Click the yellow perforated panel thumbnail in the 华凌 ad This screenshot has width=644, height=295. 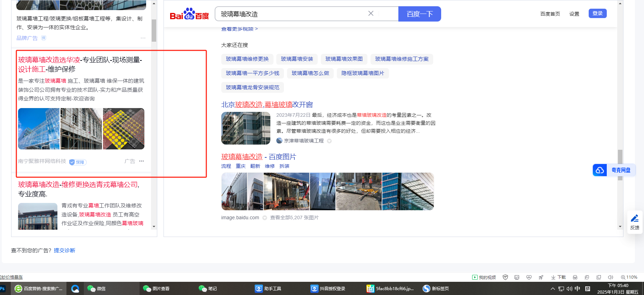(124, 129)
